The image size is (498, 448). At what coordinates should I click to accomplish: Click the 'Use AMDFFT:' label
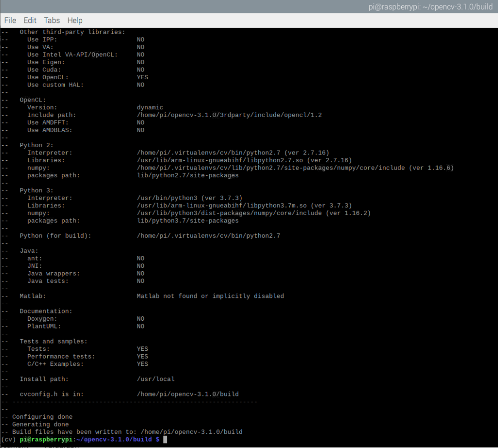(x=48, y=122)
